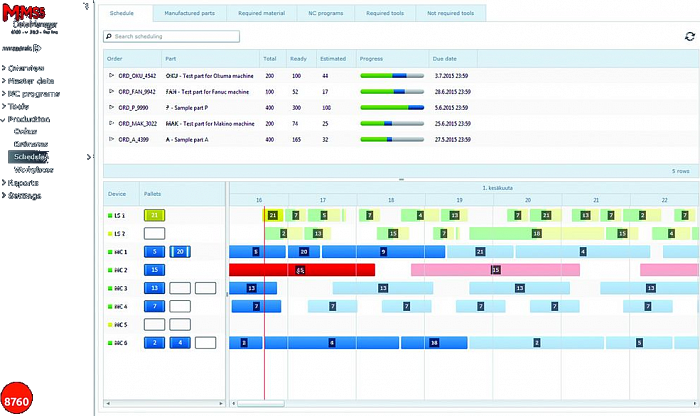The image size is (700, 416).
Task: Click the green status square for LS 1
Action: tap(110, 216)
